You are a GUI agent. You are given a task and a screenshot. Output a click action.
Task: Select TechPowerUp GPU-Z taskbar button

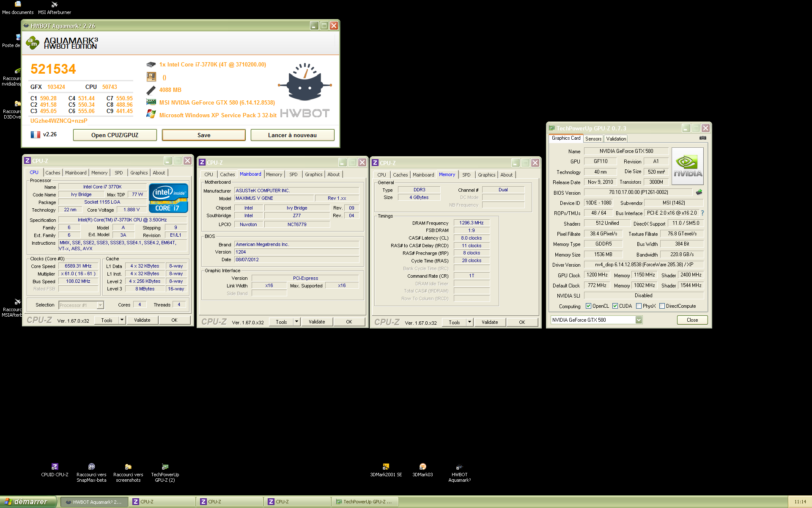(365, 502)
